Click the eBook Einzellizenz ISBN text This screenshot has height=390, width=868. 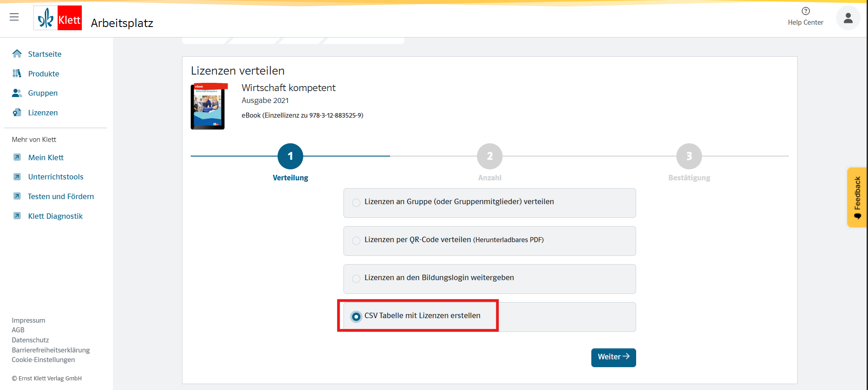pyautogui.click(x=302, y=115)
